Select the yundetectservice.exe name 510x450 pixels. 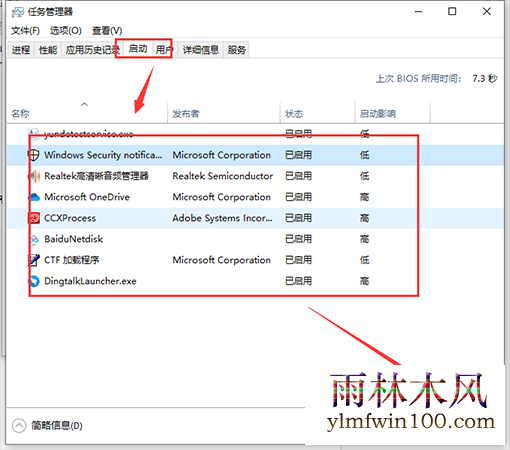pyautogui.click(x=89, y=134)
